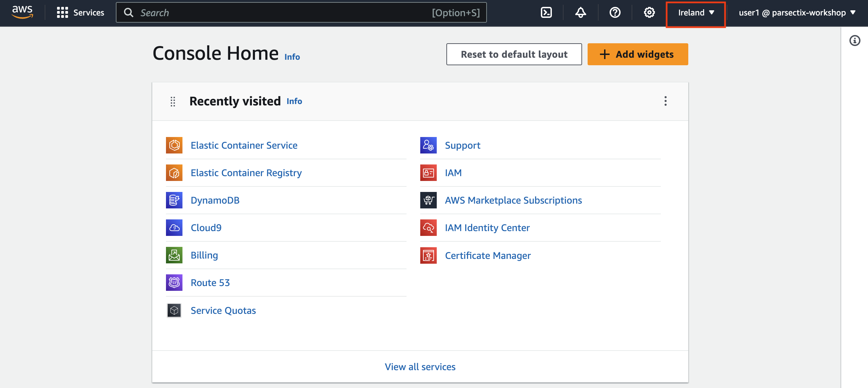Expand the user1 account menu
Screen dimensions: 868x388
coord(797,13)
